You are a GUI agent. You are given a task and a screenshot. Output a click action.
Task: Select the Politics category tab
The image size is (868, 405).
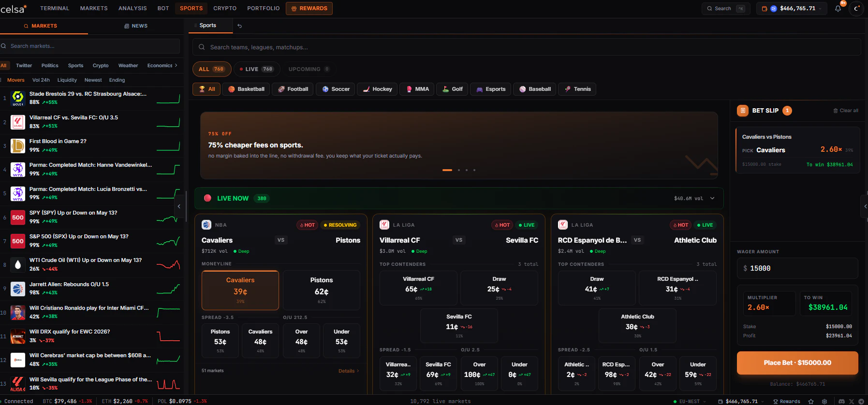click(x=50, y=65)
